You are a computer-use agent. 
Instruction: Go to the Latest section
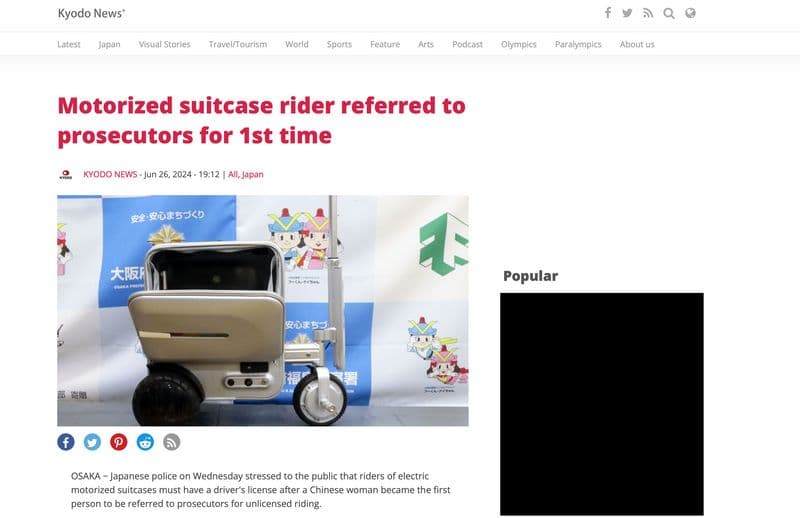point(69,44)
